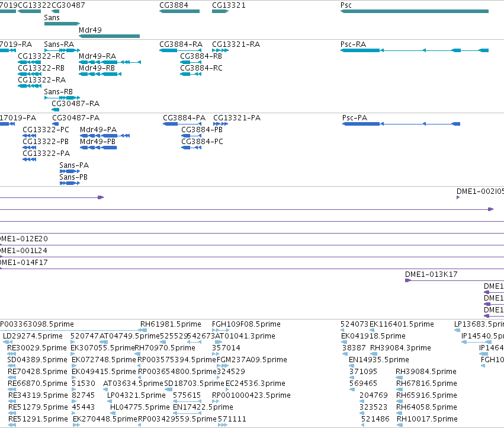This screenshot has height=428, width=504.
Task: Open the EK041918.5prime EST label
Action: (373, 336)
